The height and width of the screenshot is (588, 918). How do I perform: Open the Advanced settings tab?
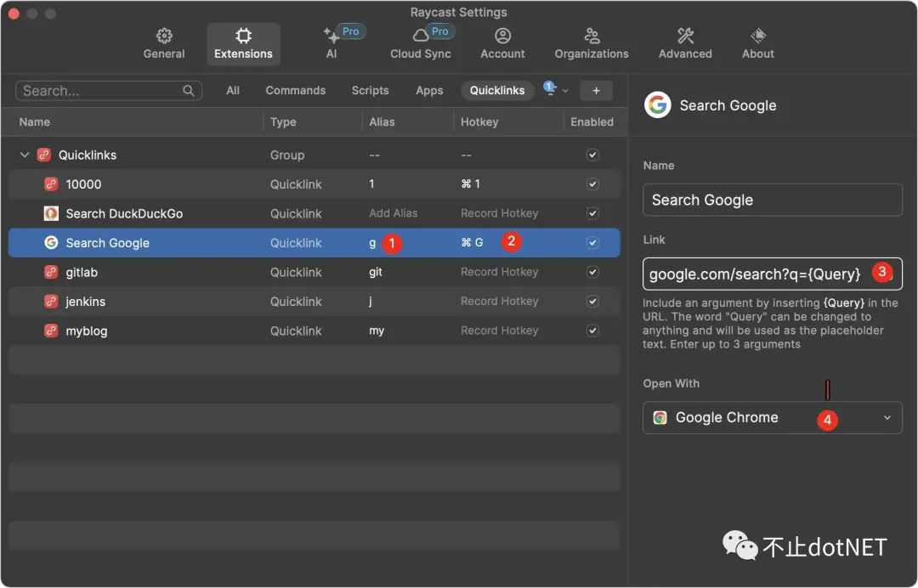(x=685, y=44)
